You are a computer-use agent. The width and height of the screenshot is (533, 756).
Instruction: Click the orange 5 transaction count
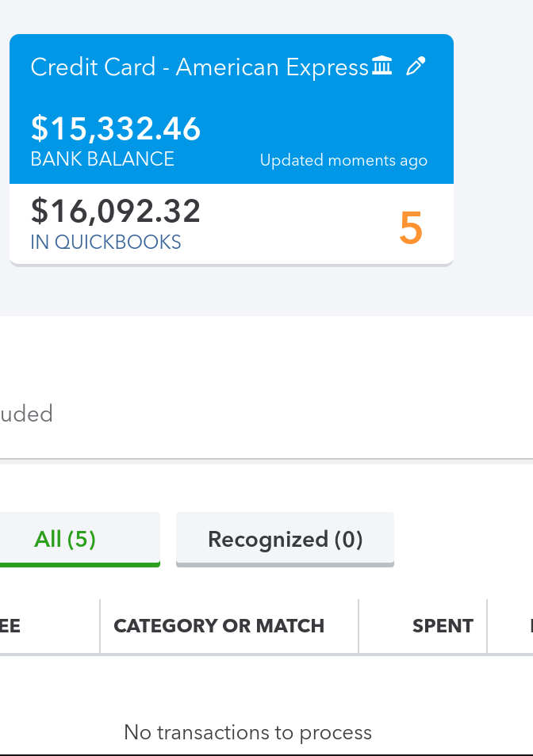(411, 228)
